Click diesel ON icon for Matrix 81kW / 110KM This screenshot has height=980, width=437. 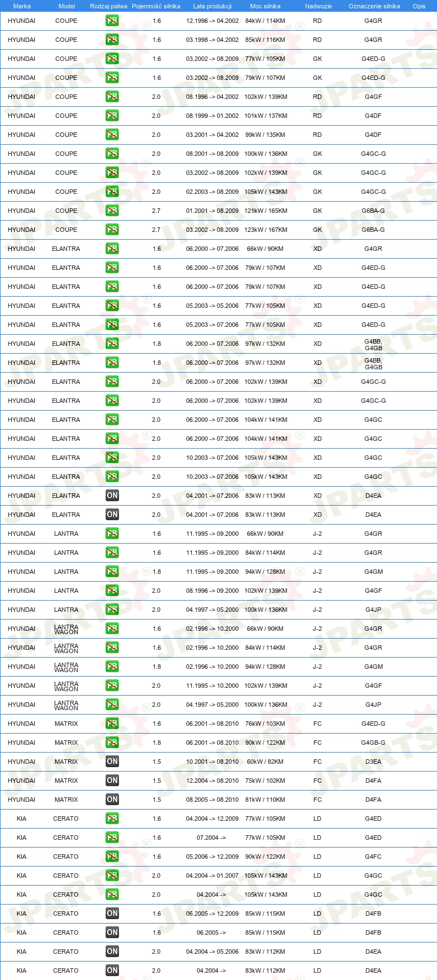[x=112, y=800]
